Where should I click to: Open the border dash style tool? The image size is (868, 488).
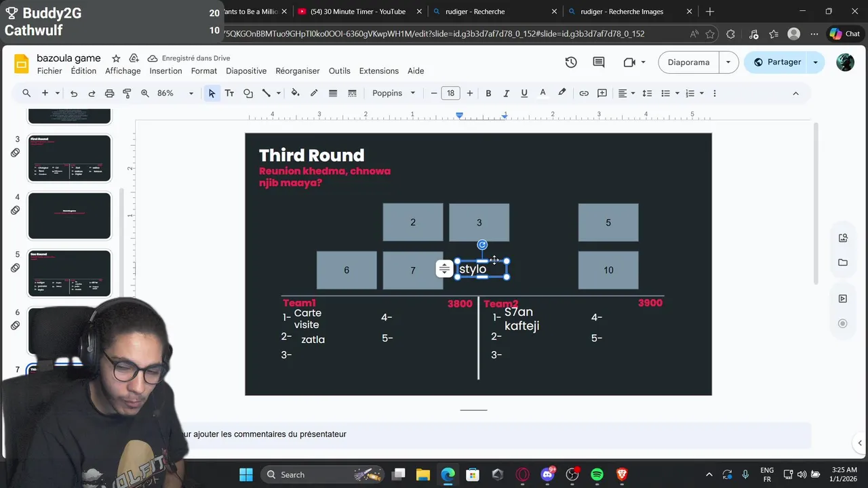tap(352, 93)
